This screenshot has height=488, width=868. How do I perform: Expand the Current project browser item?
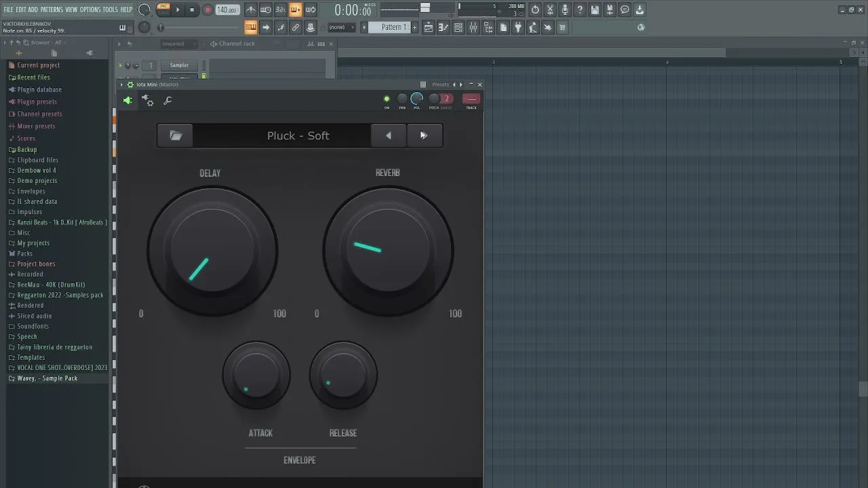pos(39,65)
